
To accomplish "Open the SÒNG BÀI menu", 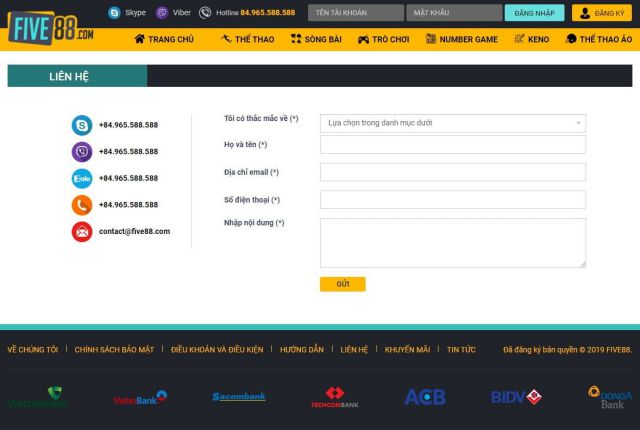I will tap(316, 39).
